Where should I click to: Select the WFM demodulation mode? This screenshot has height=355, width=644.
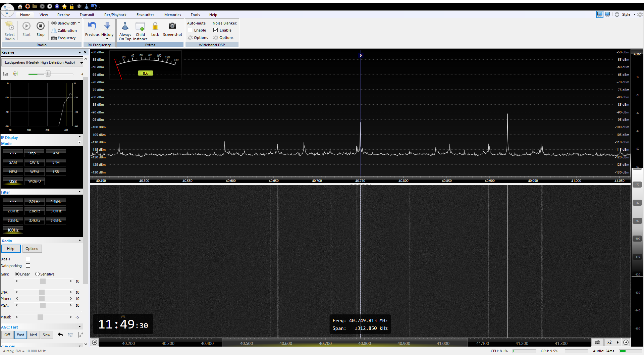(x=35, y=172)
